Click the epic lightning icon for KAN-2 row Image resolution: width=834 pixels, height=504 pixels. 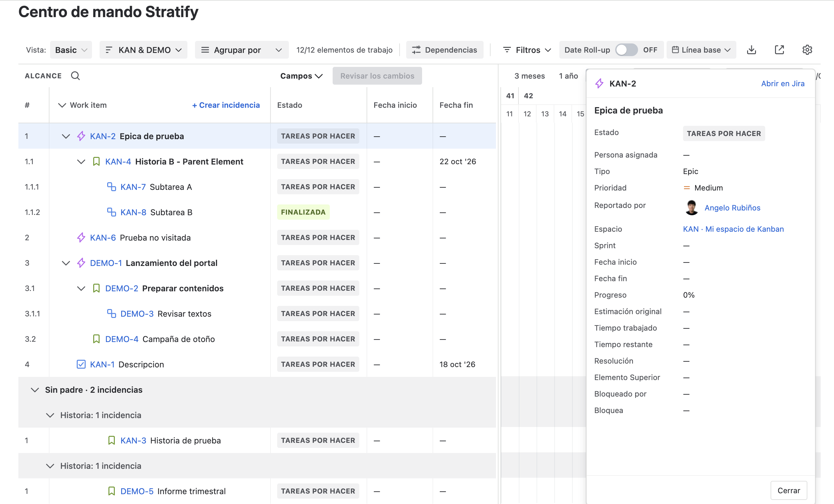tap(81, 136)
